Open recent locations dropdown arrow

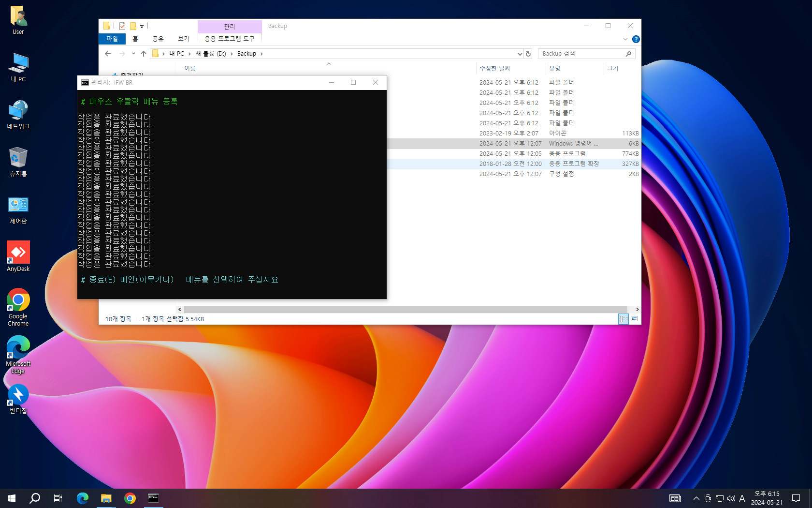click(133, 54)
